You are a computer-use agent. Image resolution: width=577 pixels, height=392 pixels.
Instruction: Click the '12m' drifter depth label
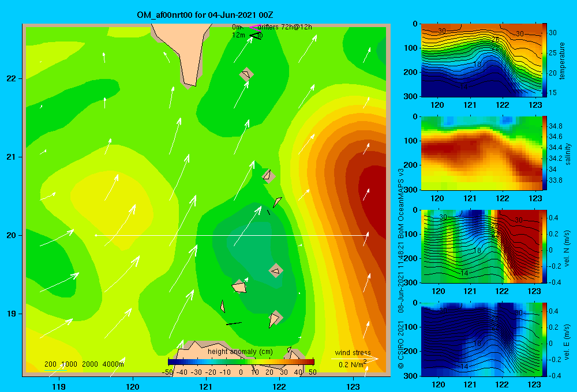238,35
